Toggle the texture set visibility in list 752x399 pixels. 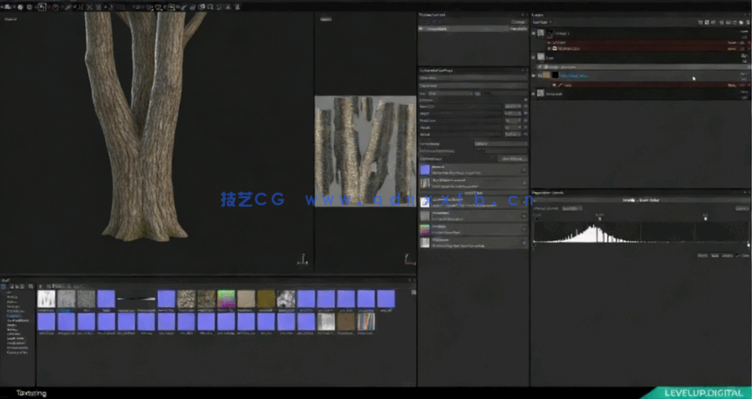coord(422,29)
